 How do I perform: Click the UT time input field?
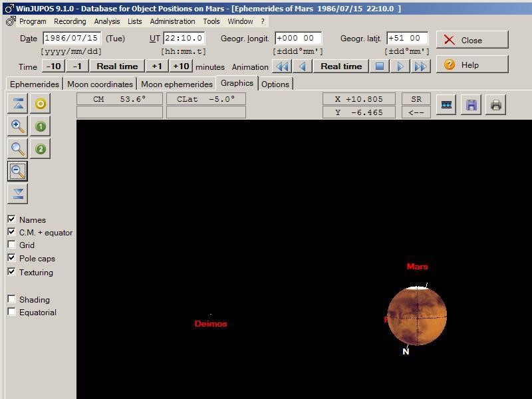184,38
